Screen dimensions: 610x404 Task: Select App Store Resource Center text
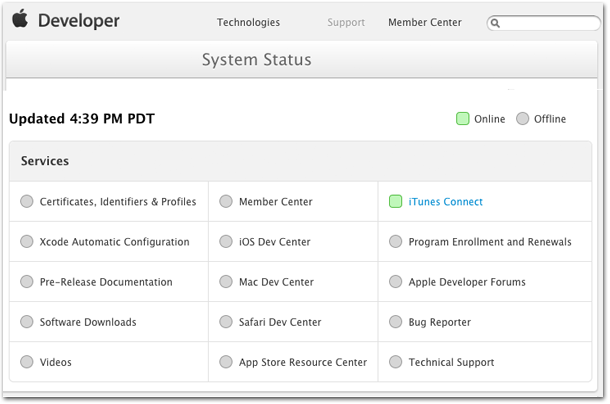pos(303,363)
